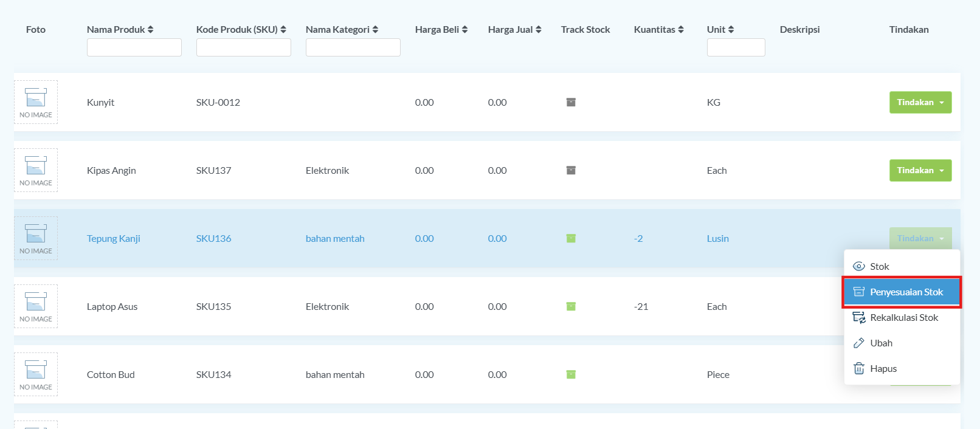Image resolution: width=980 pixels, height=429 pixels.
Task: Click the Nama Produk column header
Action: pos(116,29)
